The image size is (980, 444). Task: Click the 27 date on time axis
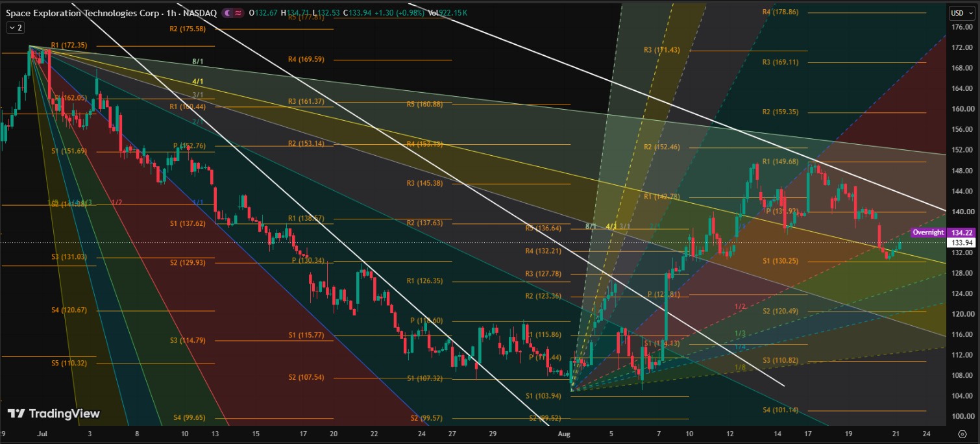(452, 433)
